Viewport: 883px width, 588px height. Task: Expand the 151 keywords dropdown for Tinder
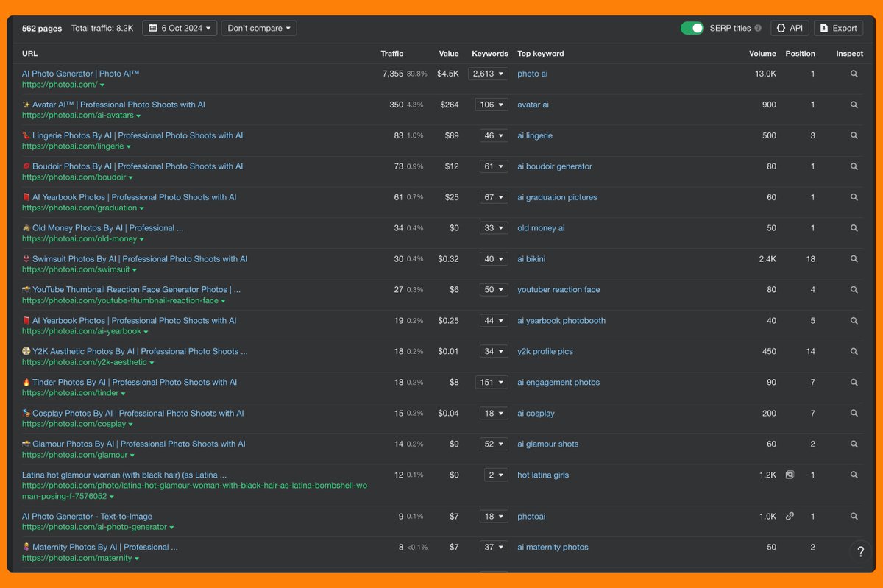pyautogui.click(x=492, y=383)
